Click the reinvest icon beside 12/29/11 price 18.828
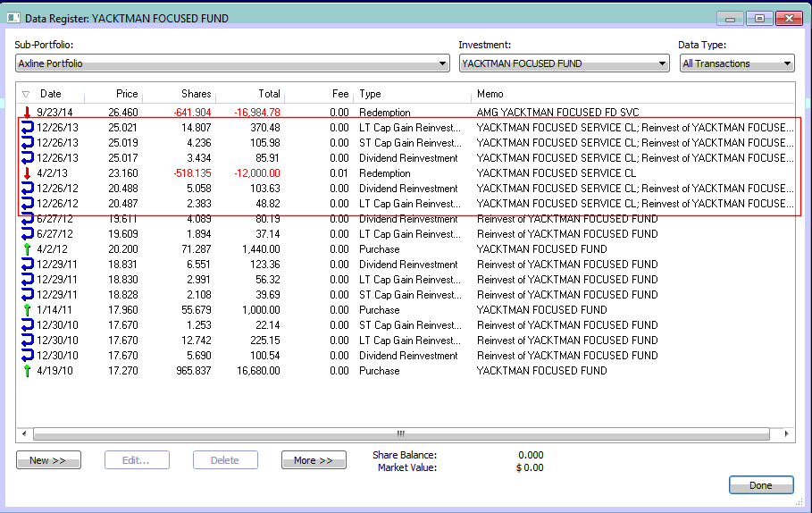812x513 pixels. click(x=28, y=295)
